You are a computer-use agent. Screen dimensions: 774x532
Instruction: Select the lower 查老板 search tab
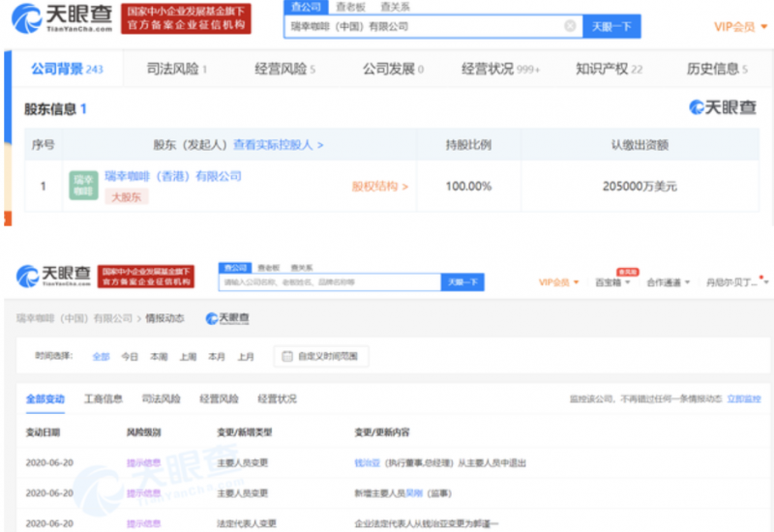point(269,268)
